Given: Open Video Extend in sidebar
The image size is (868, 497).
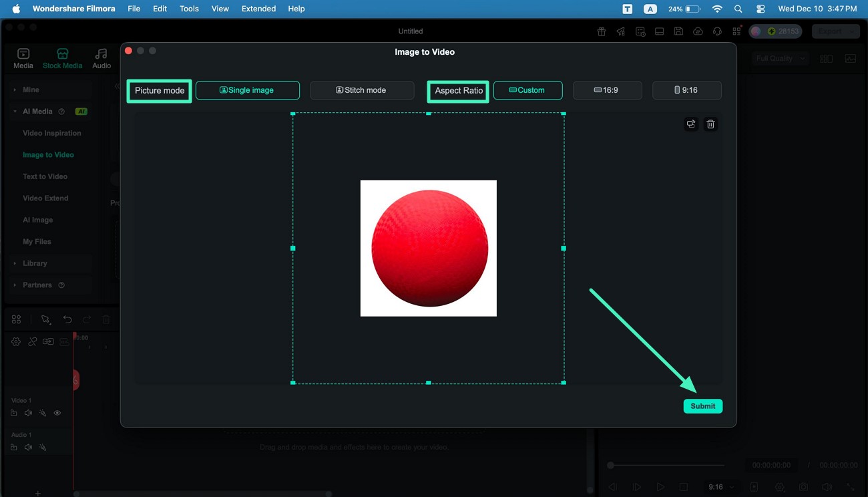Looking at the screenshot, I should [x=45, y=198].
